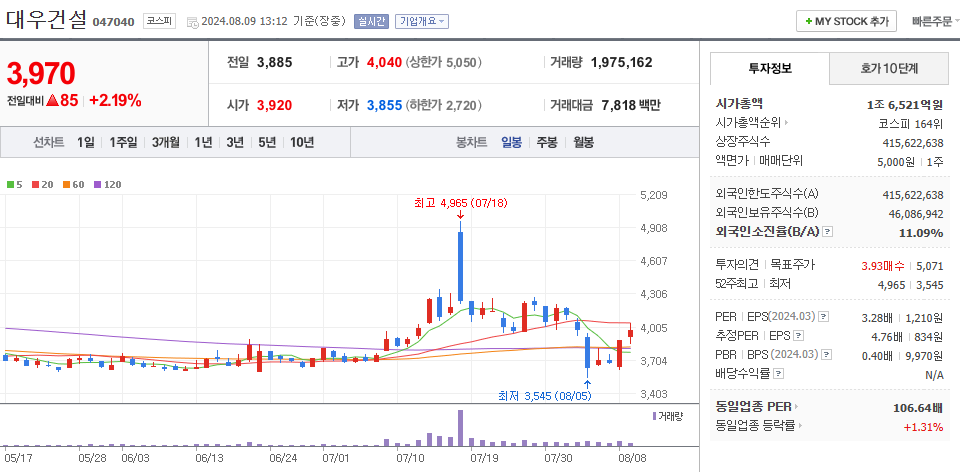Image resolution: width=964 pixels, height=472 pixels.
Task: Select the 일봉 daily candle chart
Action: coord(512,143)
